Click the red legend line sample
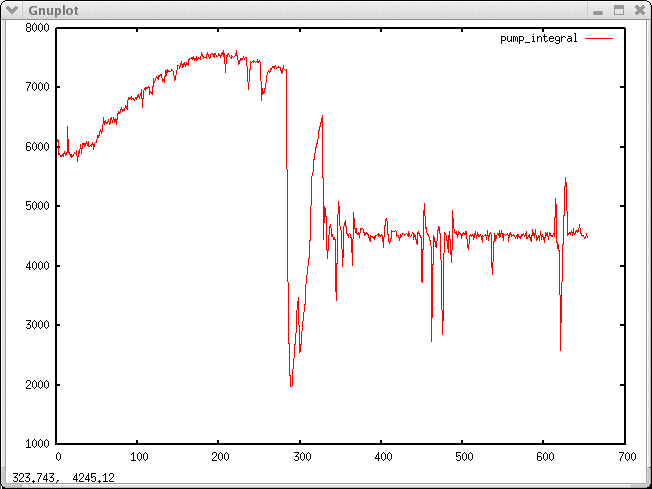 click(599, 39)
